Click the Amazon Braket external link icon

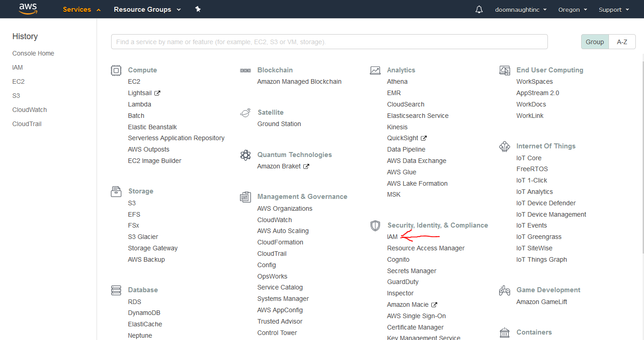pyautogui.click(x=307, y=167)
